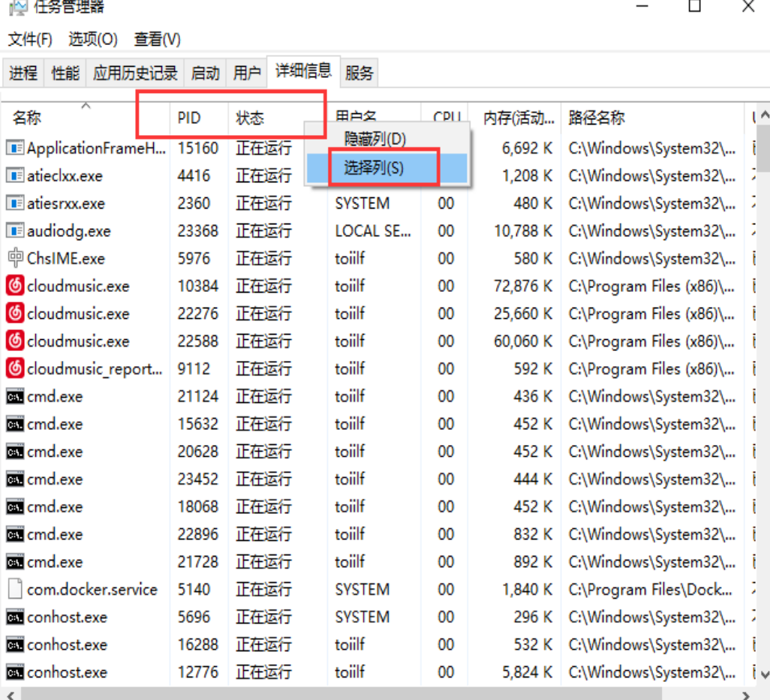The height and width of the screenshot is (700, 770).
Task: Switch to the 性能 tab
Action: (x=65, y=73)
